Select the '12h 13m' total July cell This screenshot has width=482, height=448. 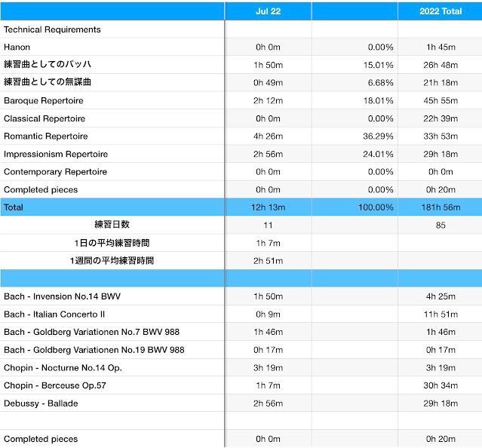(x=268, y=207)
